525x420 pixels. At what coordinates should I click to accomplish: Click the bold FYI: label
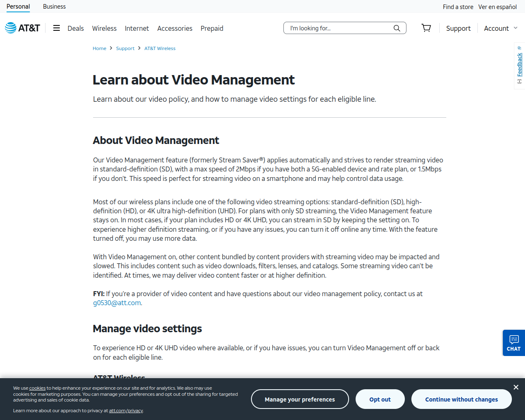99,294
